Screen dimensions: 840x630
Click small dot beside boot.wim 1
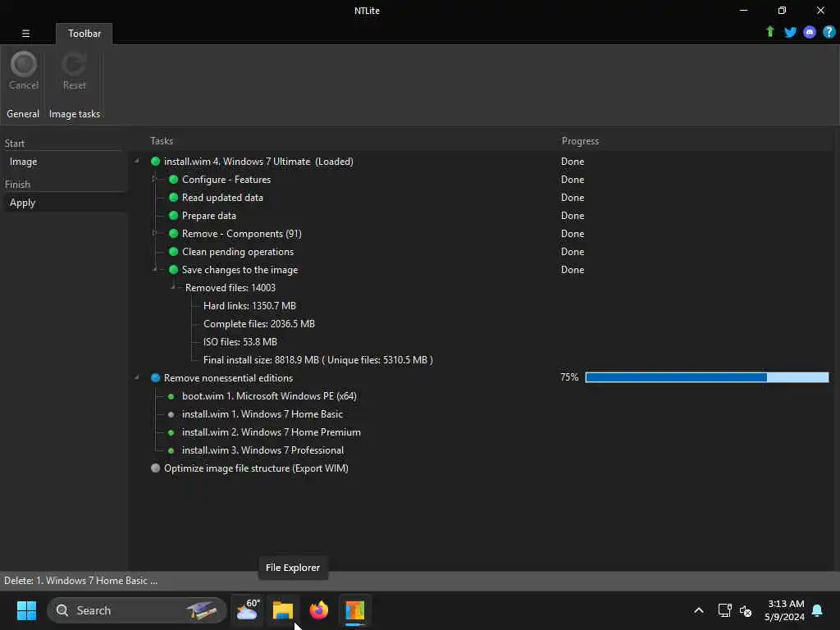171,396
